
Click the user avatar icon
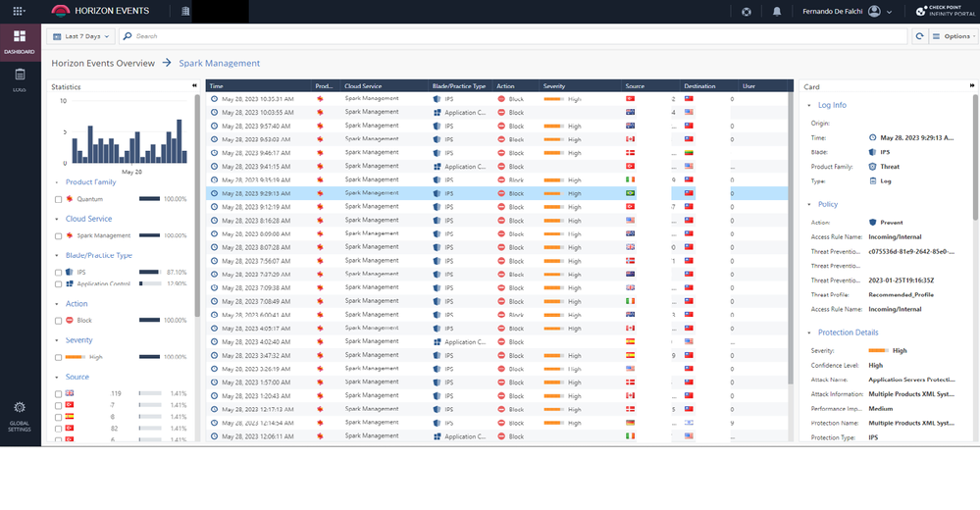[874, 11]
